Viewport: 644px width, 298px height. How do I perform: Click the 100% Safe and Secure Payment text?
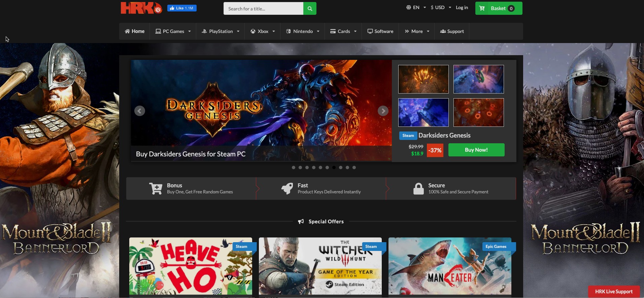(458, 192)
